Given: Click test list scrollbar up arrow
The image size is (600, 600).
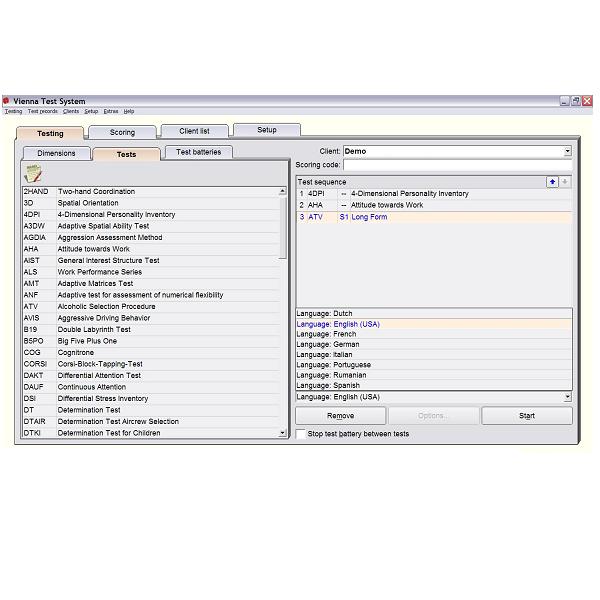Looking at the screenshot, I should [282, 191].
